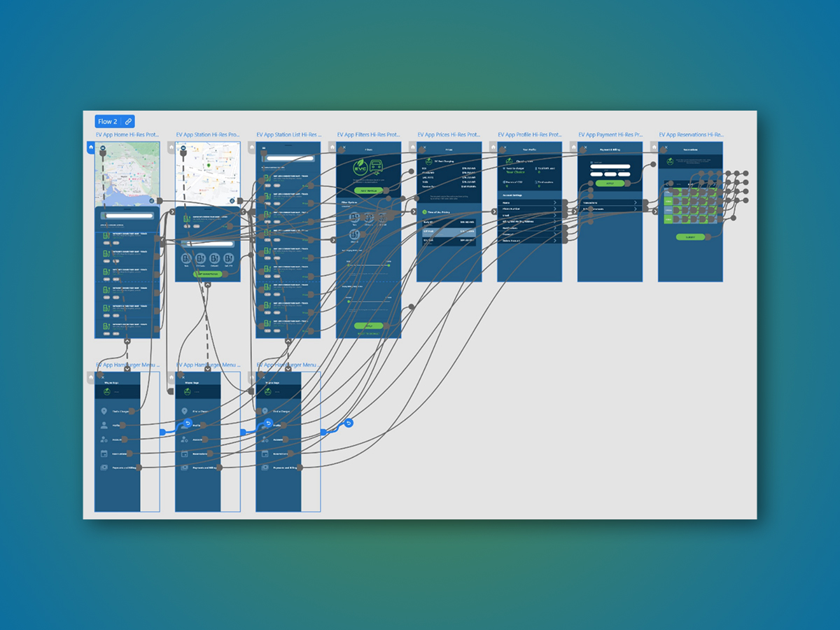Image resolution: width=840 pixels, height=630 pixels.
Task: Expand the Transactions row chevron in Payment artboard
Action: point(636,203)
